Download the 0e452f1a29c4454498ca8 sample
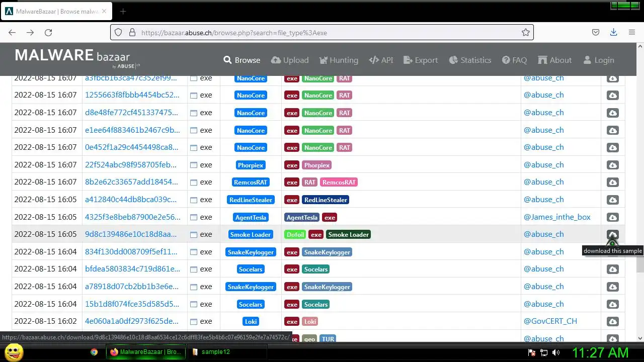Image resolution: width=644 pixels, height=362 pixels. pos(612,148)
